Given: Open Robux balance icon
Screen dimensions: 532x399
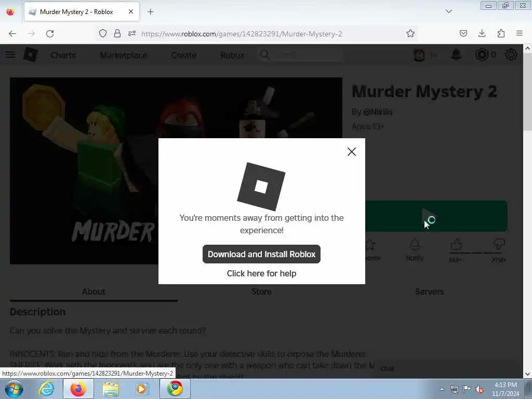Looking at the screenshot, I should 482,55.
